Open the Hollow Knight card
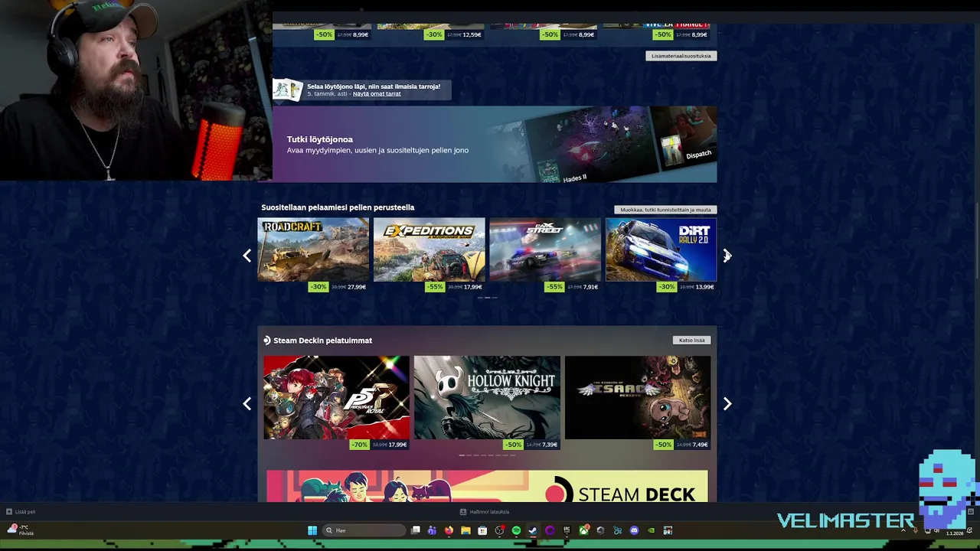Image resolution: width=980 pixels, height=551 pixels. click(487, 397)
